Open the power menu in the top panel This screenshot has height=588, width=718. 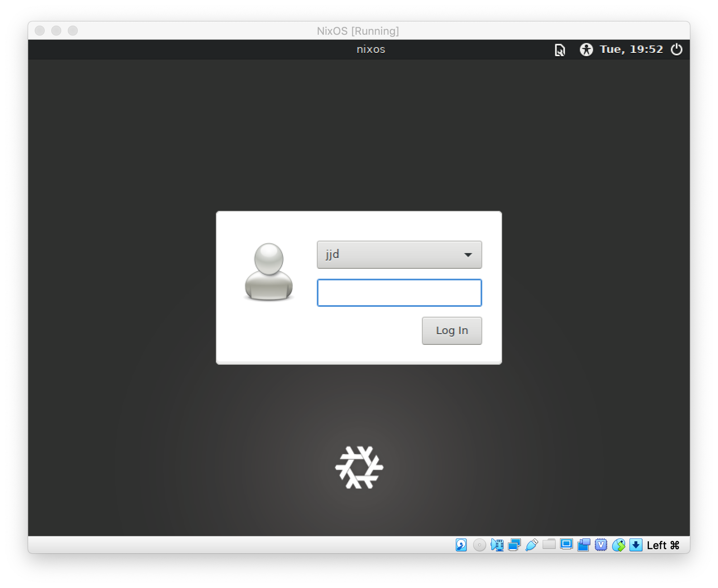pos(676,50)
